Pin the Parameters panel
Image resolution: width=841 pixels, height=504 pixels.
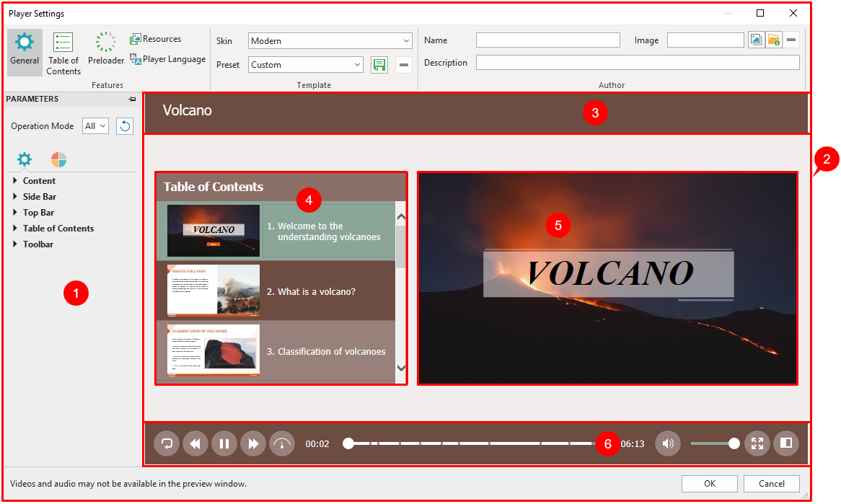(133, 100)
